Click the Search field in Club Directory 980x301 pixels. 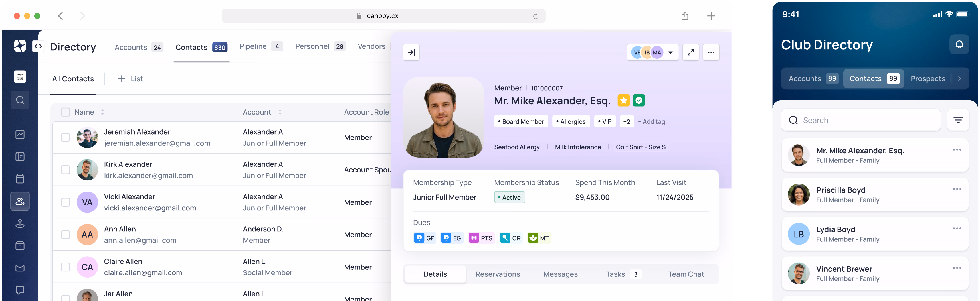860,120
